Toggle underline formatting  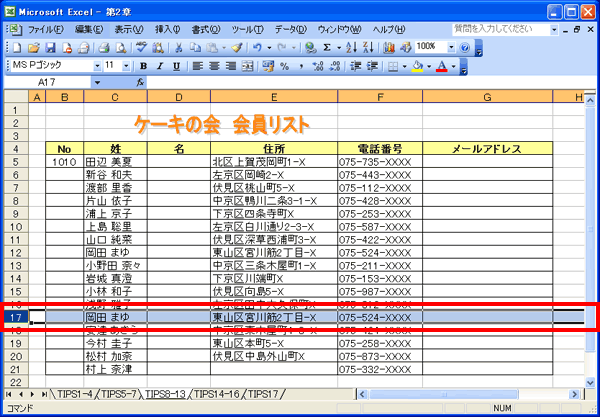176,67
